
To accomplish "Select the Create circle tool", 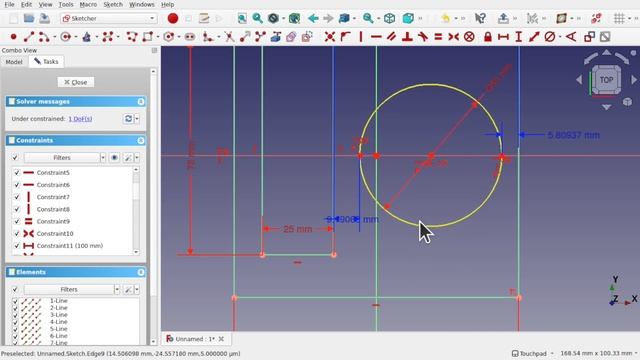I will [65, 37].
